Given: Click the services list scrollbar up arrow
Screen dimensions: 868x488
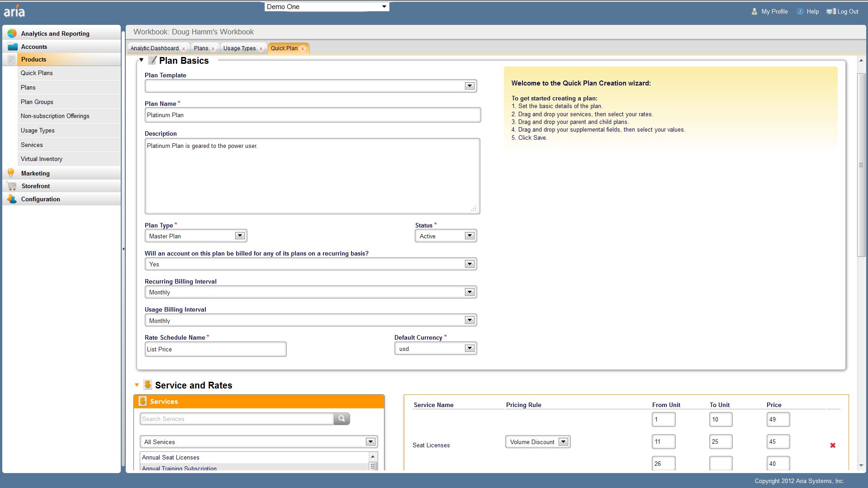Looking at the screenshot, I should [x=373, y=457].
